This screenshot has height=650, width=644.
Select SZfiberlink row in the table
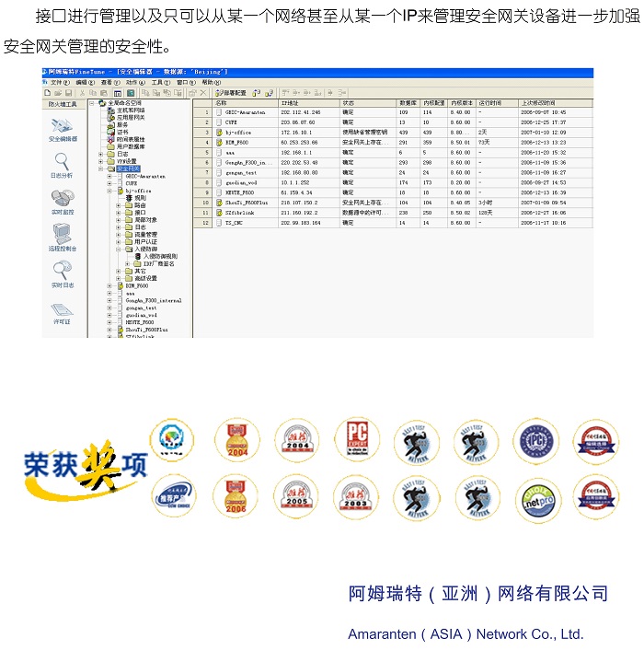[393, 213]
